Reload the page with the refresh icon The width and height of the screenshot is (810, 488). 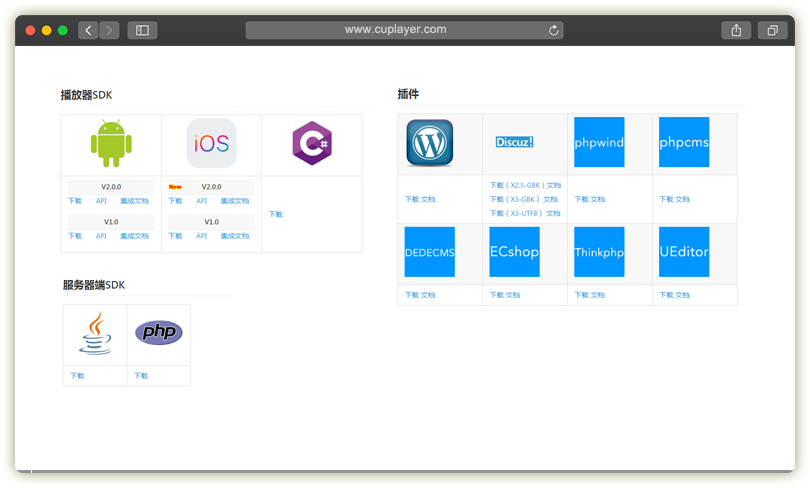pos(553,30)
